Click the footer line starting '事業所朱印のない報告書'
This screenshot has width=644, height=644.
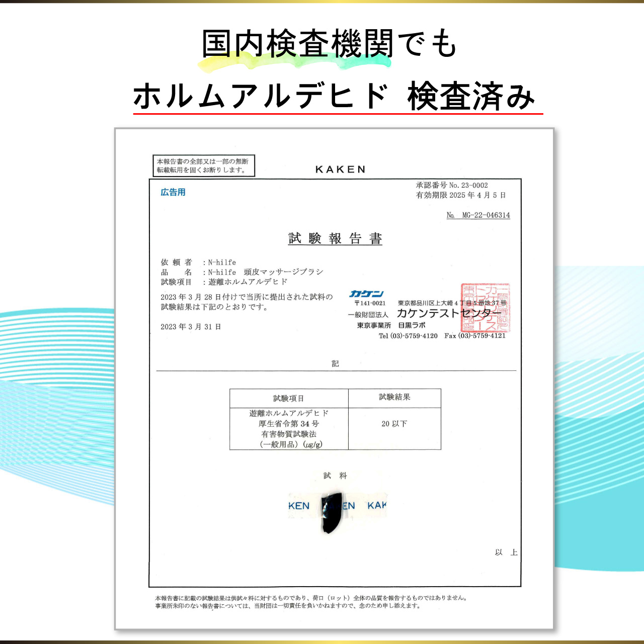pyautogui.click(x=288, y=606)
